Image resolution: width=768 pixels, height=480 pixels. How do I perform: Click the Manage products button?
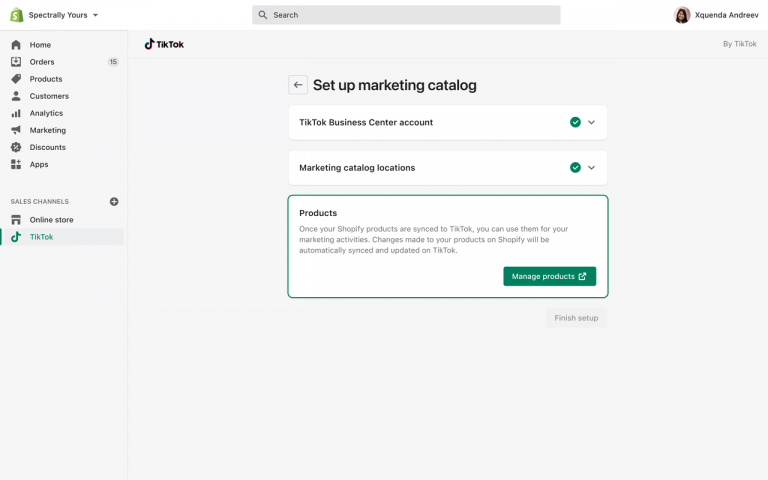[550, 276]
